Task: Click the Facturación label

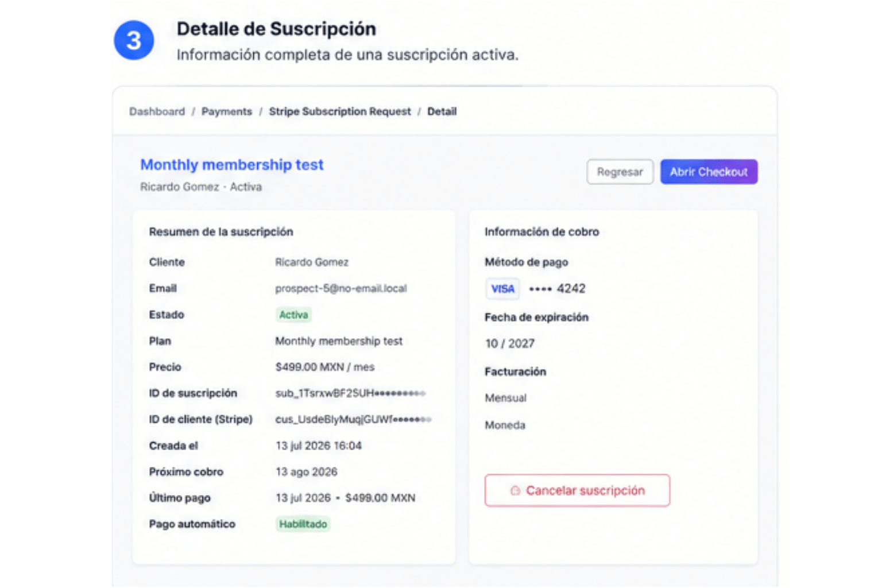Action: pos(515,372)
